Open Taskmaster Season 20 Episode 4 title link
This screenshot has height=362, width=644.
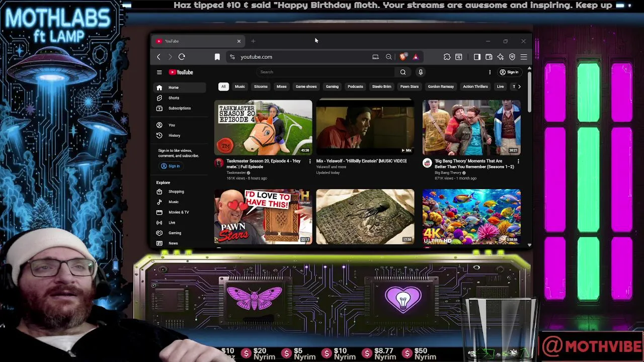(x=264, y=163)
